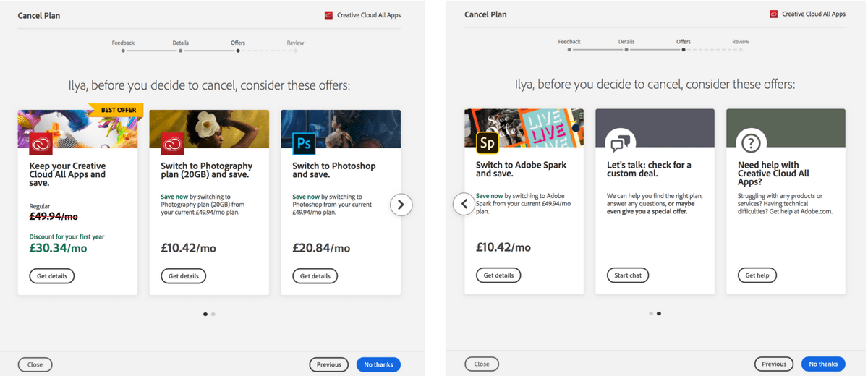868x376 pixels.
Task: Click the Adobe Spark Sp icon
Action: pyautogui.click(x=488, y=143)
